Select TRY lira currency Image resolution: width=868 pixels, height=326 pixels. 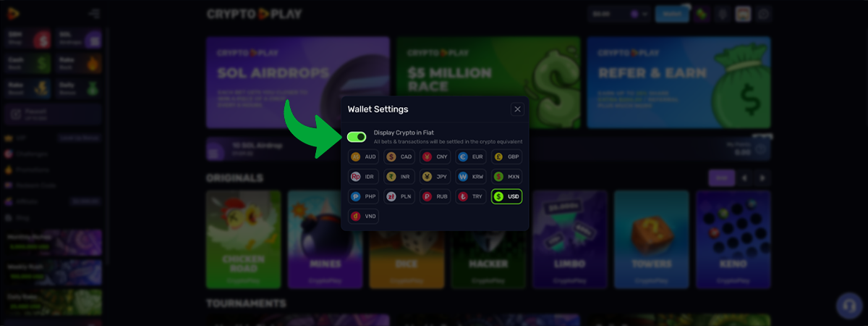470,196
